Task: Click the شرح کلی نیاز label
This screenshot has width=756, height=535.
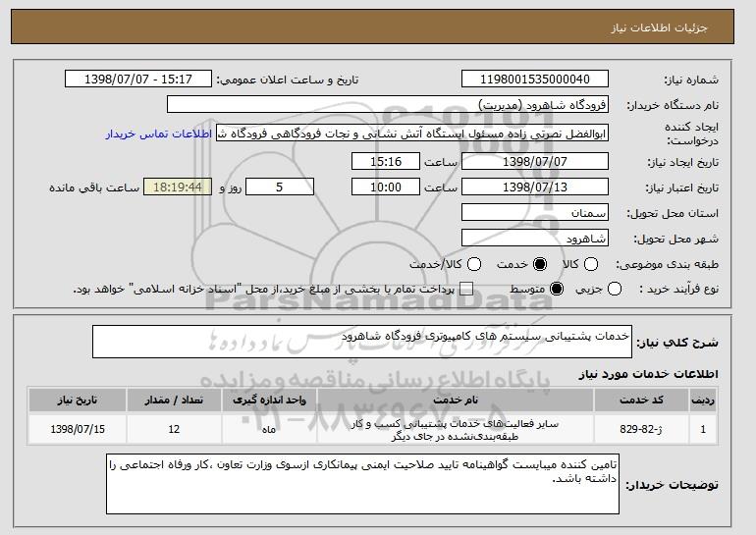Action: (677, 343)
